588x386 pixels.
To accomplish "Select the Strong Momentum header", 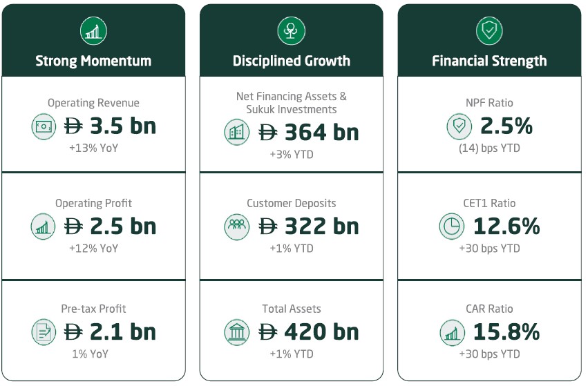I will pos(93,61).
